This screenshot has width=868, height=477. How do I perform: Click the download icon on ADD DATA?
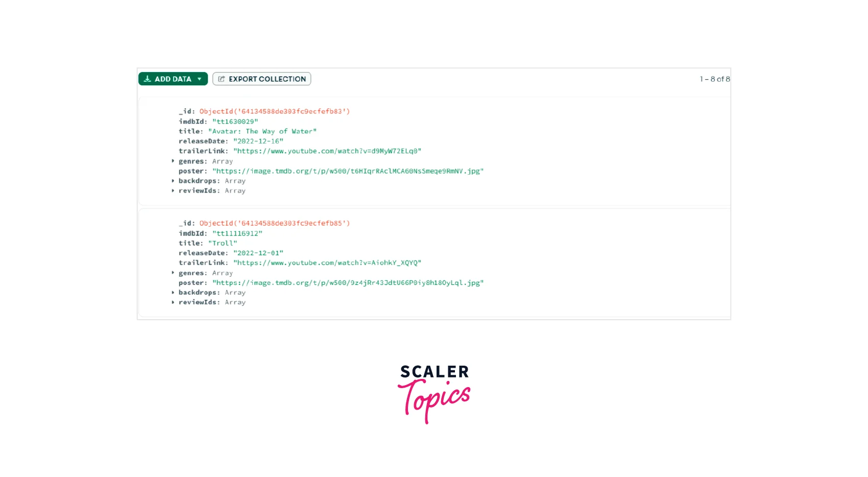[x=147, y=79]
